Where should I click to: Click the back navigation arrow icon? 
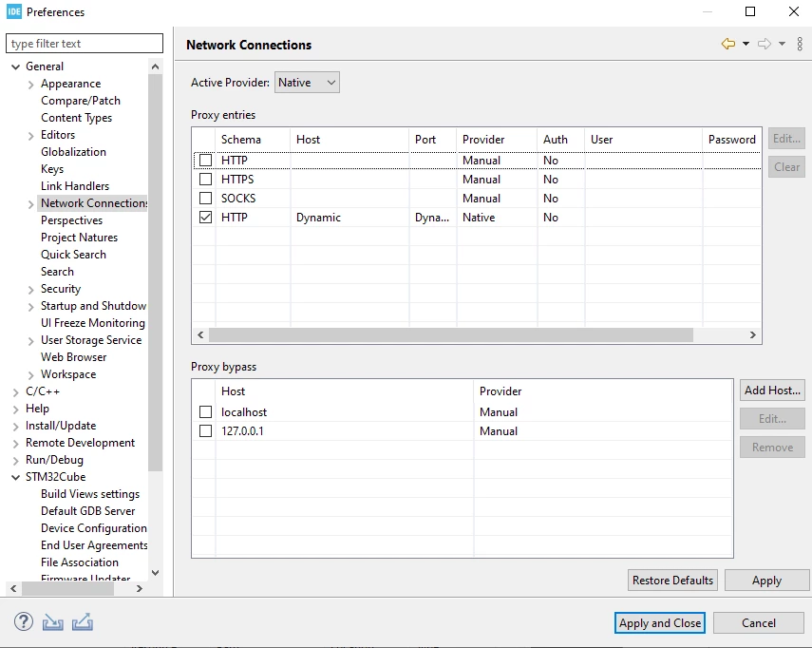point(728,44)
